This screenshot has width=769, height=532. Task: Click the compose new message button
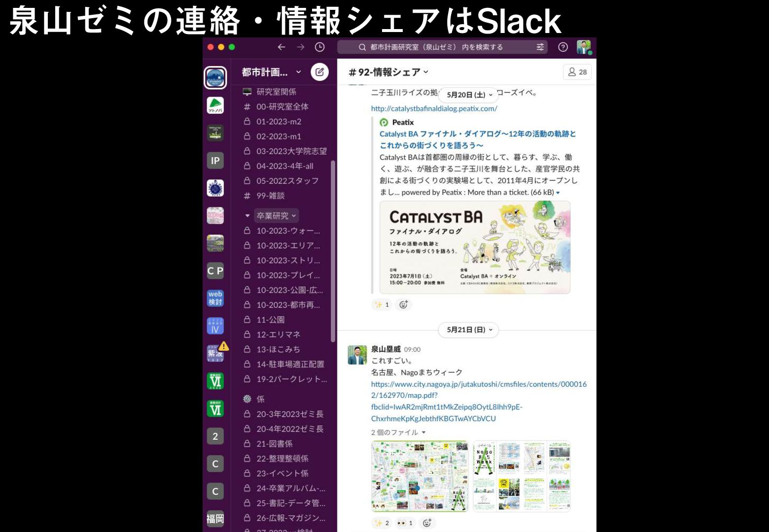coord(319,72)
